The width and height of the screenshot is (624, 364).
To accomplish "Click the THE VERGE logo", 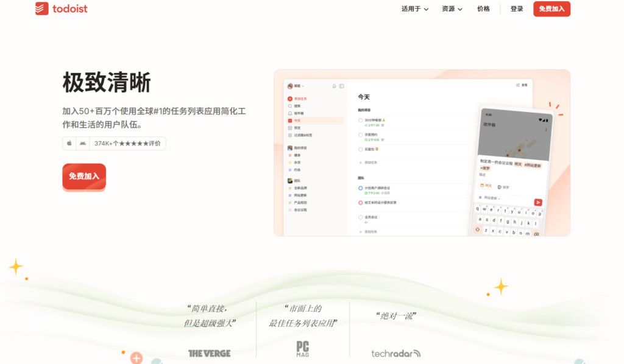I will pyautogui.click(x=209, y=353).
